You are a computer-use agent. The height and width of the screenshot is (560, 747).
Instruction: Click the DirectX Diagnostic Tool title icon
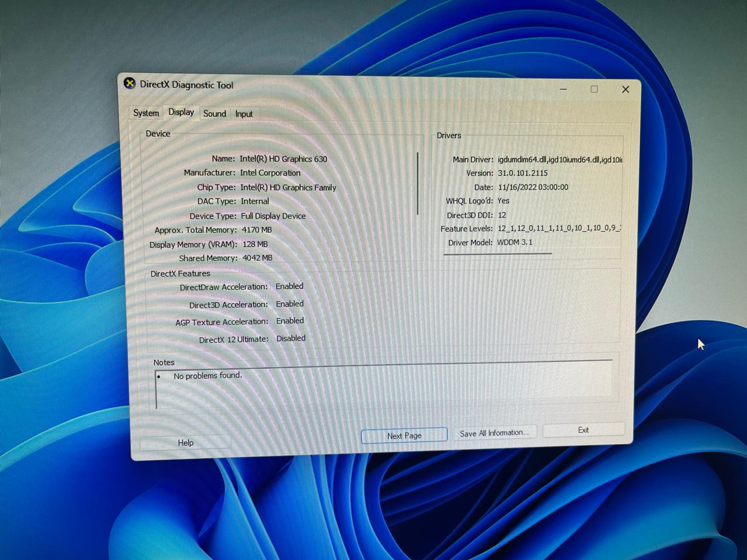(x=129, y=84)
